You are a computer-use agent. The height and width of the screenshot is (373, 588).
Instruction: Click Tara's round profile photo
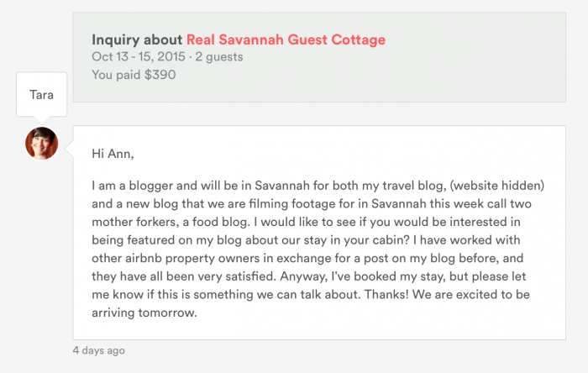click(x=42, y=144)
